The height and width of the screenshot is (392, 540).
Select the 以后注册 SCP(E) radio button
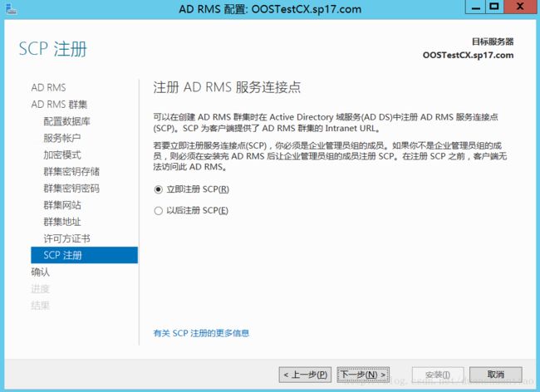click(158, 211)
